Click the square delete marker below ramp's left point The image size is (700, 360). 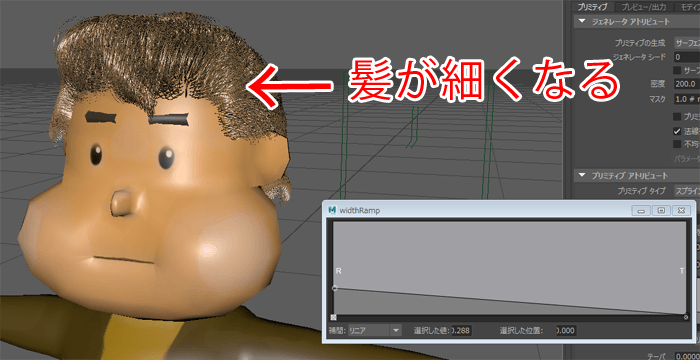[x=333, y=318]
